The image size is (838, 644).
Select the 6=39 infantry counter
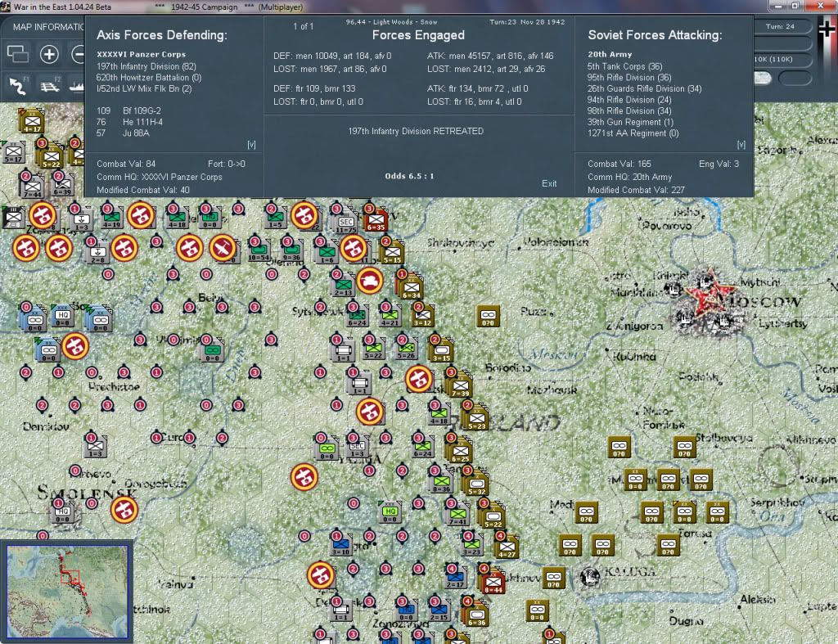tap(62, 186)
